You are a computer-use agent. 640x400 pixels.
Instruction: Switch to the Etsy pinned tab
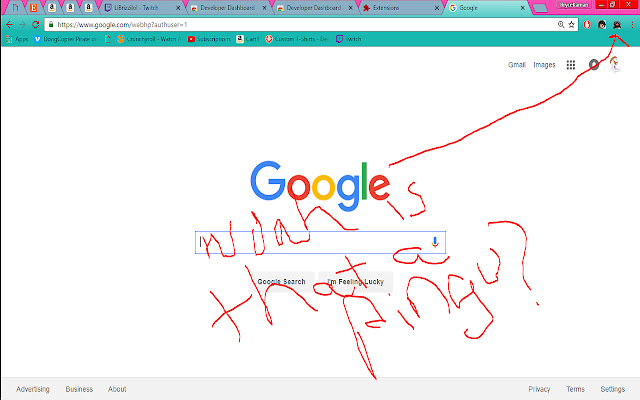(x=33, y=7)
